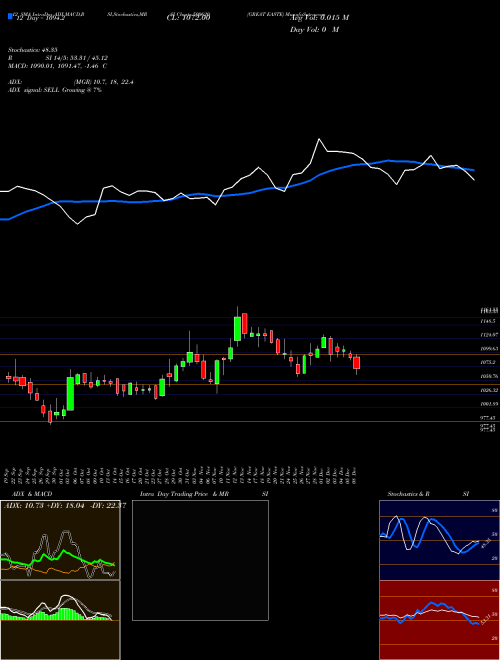Click the 1099.63 price axis label

click(490, 349)
